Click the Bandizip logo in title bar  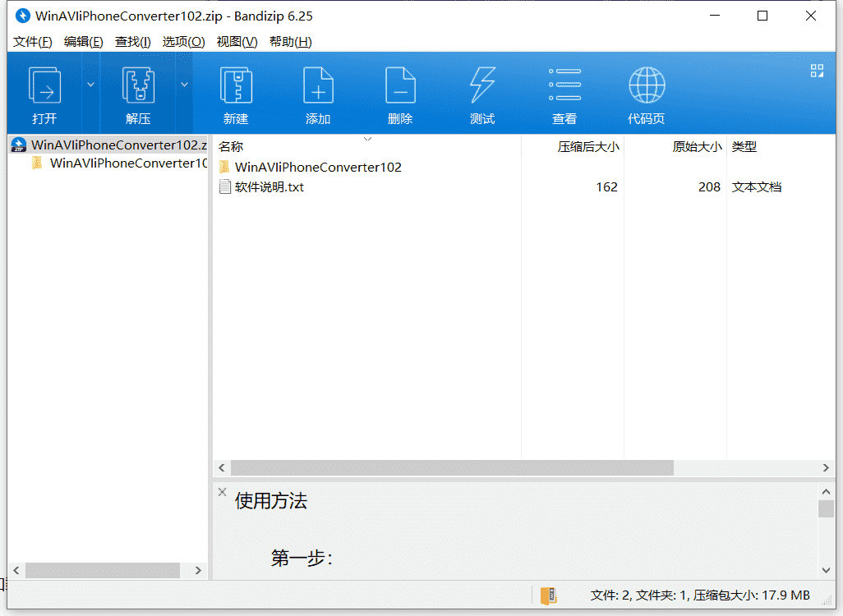[22, 16]
